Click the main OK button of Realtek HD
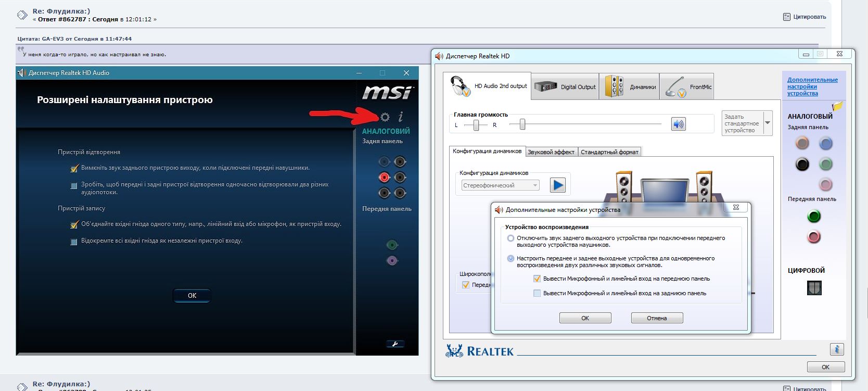 point(825,367)
